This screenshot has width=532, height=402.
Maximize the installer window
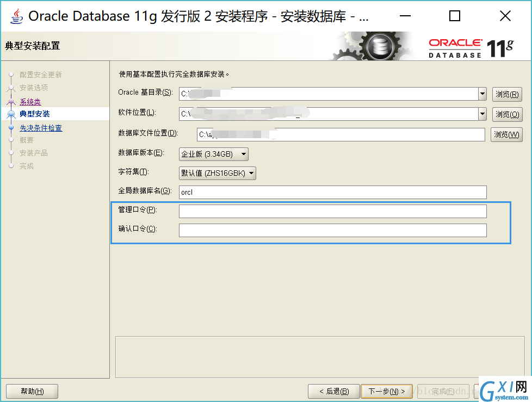coord(455,16)
